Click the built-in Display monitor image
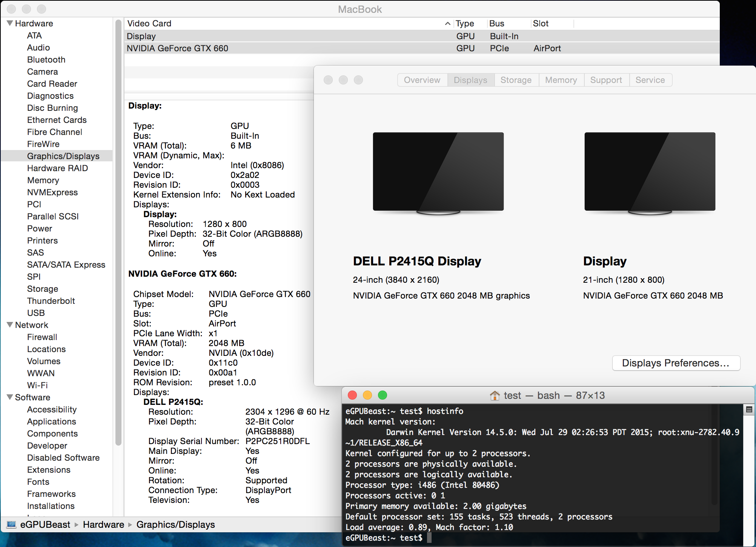Image resolution: width=756 pixels, height=547 pixels. click(650, 173)
